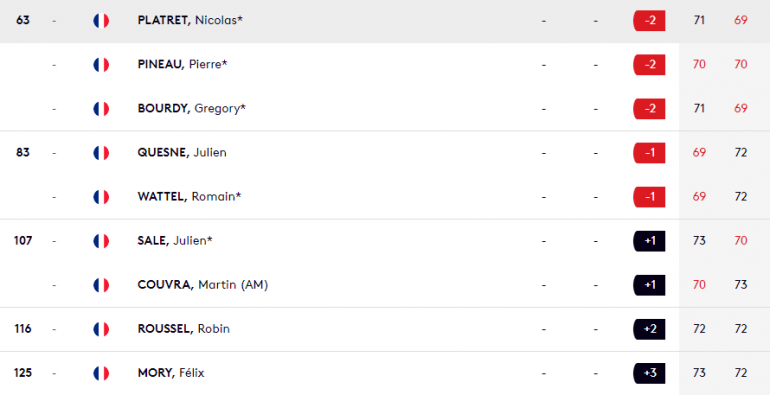Click the French flag beside WATTEL, Romain
The image size is (770, 395).
101,197
